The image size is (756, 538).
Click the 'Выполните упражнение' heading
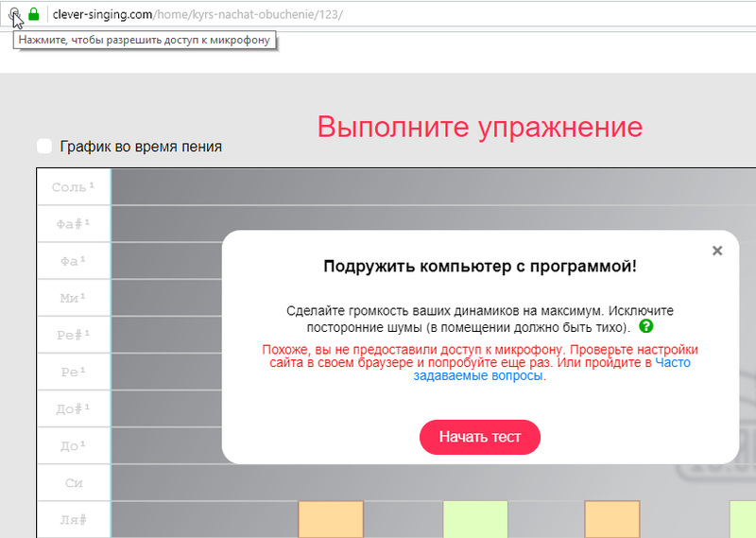click(x=480, y=128)
